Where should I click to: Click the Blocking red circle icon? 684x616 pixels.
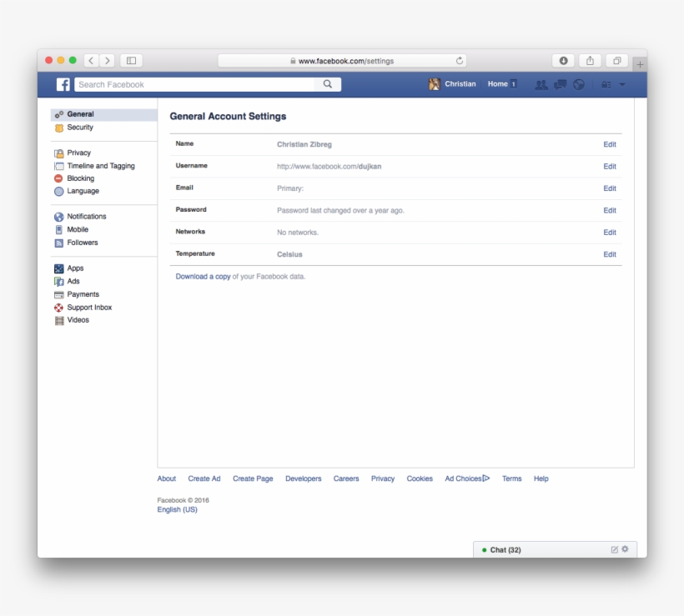[x=58, y=178]
